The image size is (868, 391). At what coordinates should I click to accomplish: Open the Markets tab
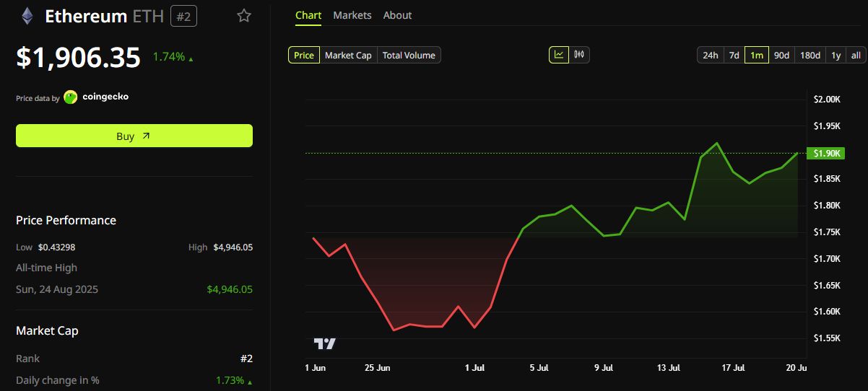pyautogui.click(x=352, y=15)
